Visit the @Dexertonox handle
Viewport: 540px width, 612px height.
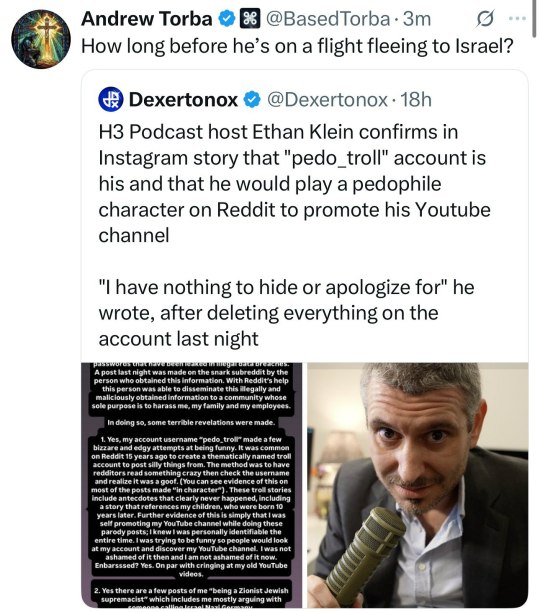[327, 100]
